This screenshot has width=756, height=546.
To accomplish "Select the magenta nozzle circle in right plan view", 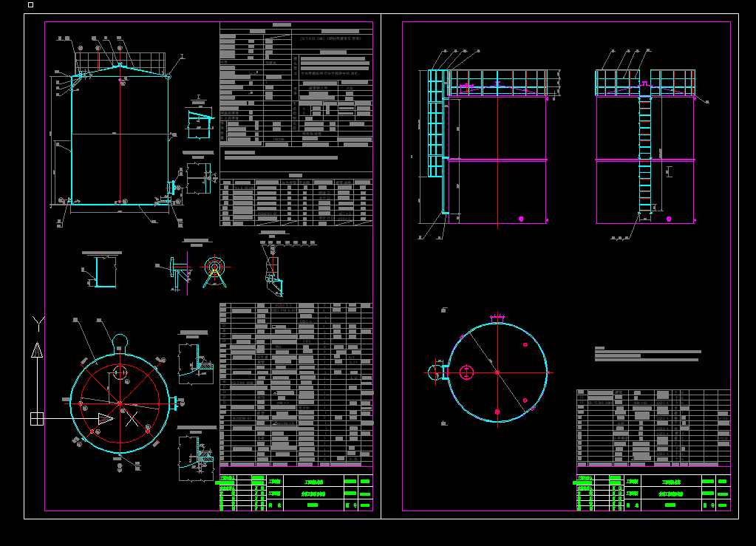I will [467, 372].
